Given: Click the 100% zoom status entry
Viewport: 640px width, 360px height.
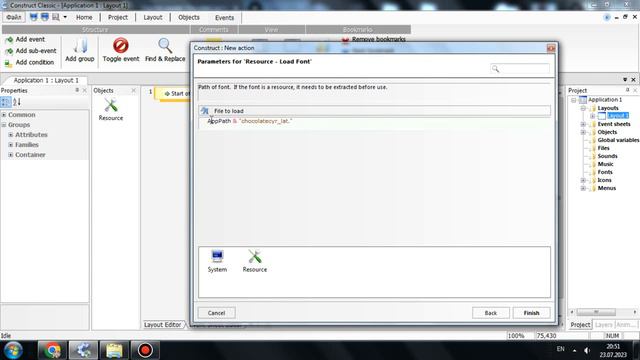Looking at the screenshot, I should 516,336.
